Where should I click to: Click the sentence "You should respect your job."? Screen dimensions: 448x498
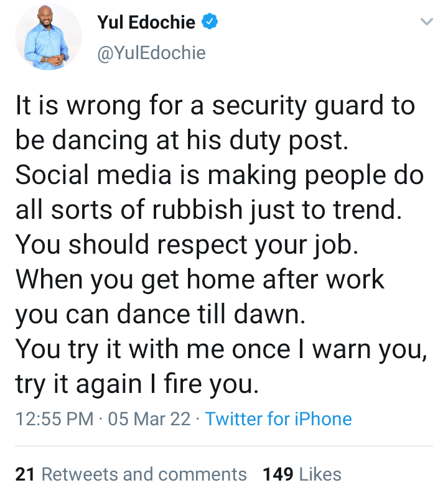point(187,246)
